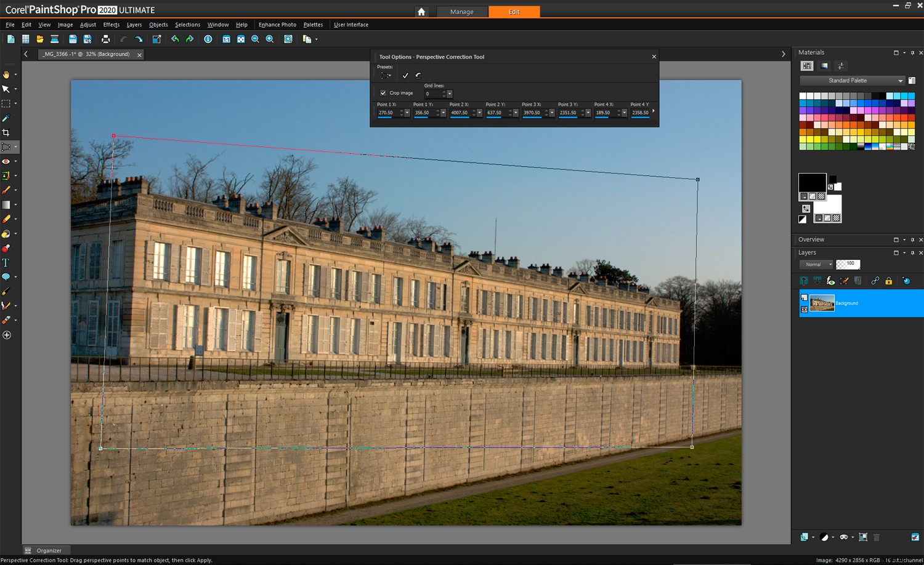Click the Enhance Photo menu item
Image resolution: width=924 pixels, height=565 pixels.
coord(277,25)
